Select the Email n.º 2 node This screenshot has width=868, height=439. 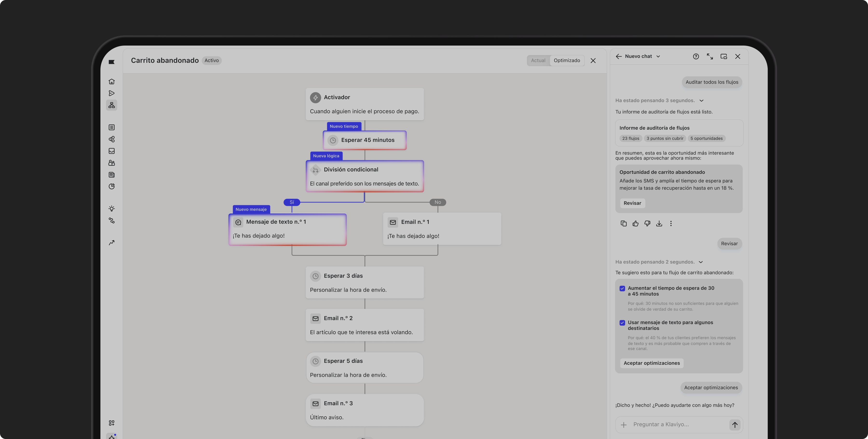click(x=365, y=325)
